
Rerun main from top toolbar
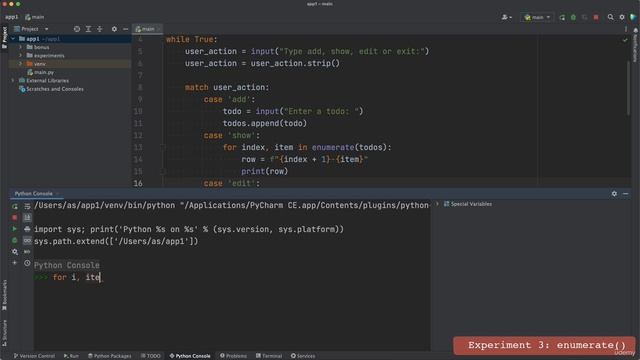[x=562, y=17]
